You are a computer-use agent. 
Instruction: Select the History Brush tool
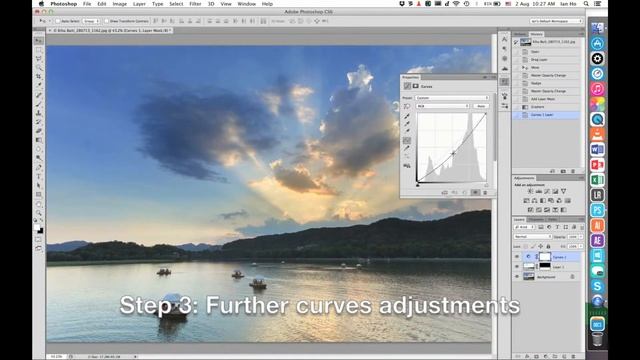tap(39, 122)
